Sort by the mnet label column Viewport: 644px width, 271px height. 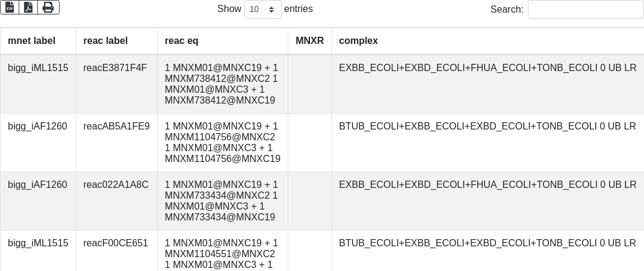[31, 41]
